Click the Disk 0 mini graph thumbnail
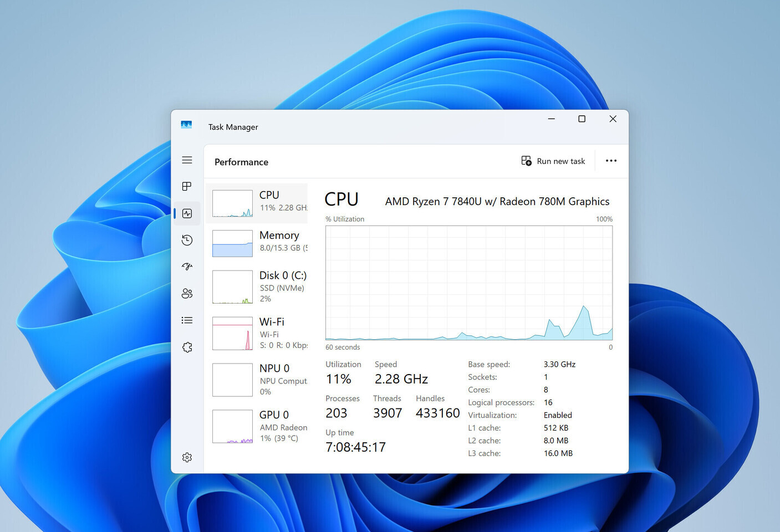The height and width of the screenshot is (532, 780). pyautogui.click(x=232, y=287)
